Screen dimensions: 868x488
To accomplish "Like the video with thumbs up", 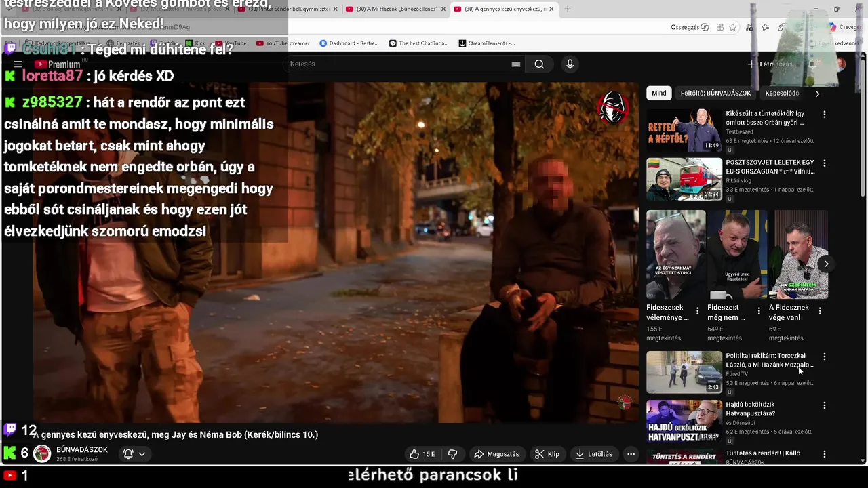I will click(x=422, y=454).
